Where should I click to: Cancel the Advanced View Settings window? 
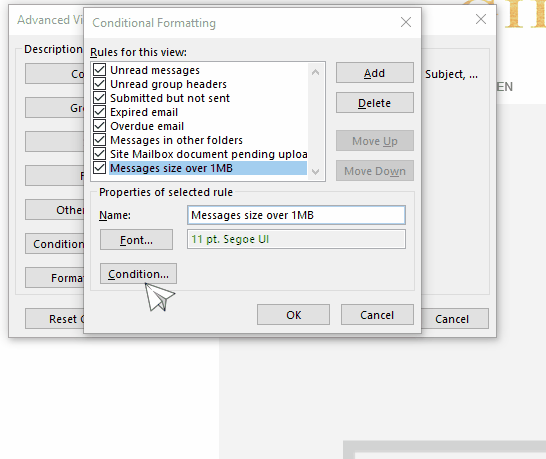click(x=454, y=319)
